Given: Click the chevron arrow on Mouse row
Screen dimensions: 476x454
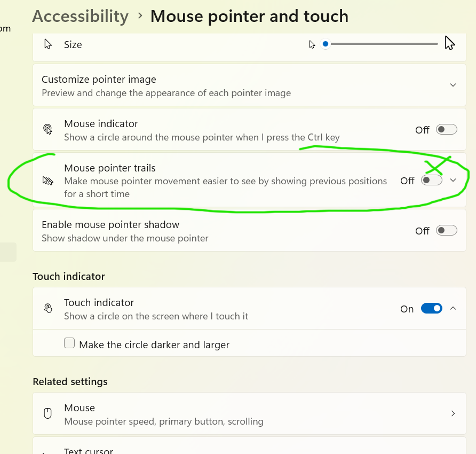Looking at the screenshot, I should pos(453,413).
